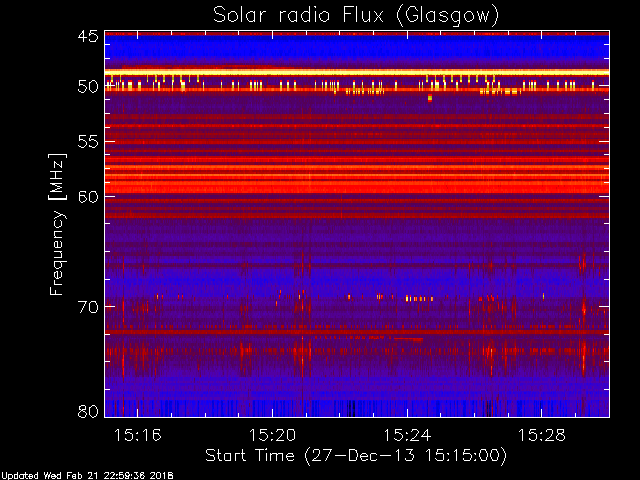Viewport: 640px width, 480px height.
Task: Click the thin red line just below 70 MHz
Action: click(x=356, y=331)
